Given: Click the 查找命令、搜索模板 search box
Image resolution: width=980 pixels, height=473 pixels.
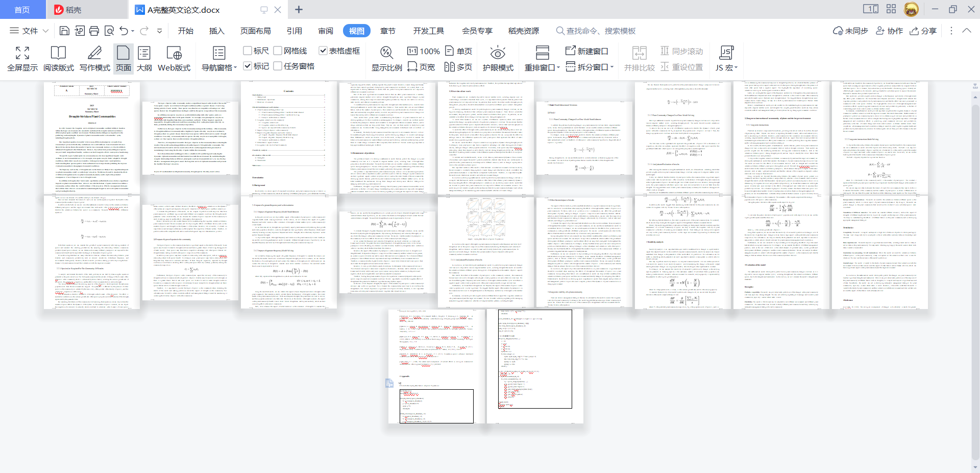Looking at the screenshot, I should click(596, 31).
